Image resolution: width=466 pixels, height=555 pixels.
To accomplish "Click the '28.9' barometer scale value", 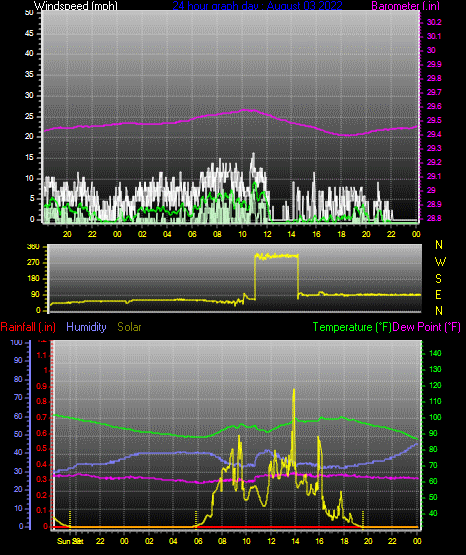I will pos(434,205).
